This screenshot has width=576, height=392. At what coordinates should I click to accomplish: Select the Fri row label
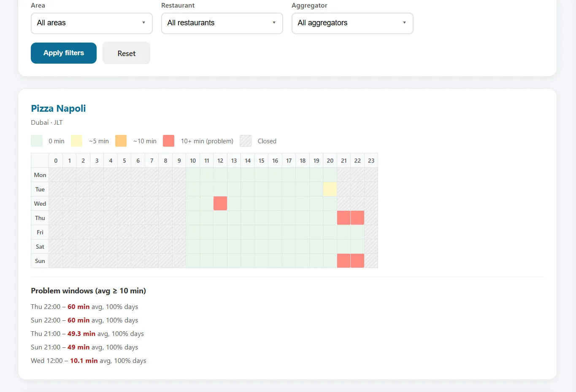coord(40,232)
